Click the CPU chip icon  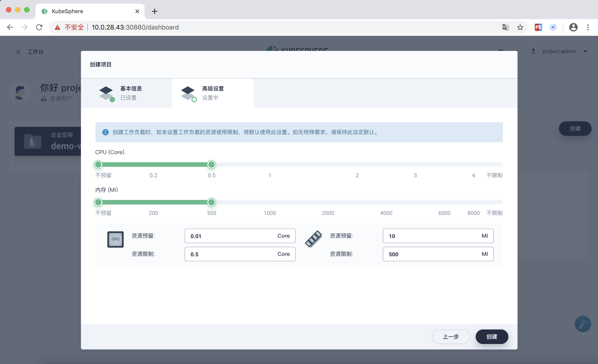coord(116,239)
